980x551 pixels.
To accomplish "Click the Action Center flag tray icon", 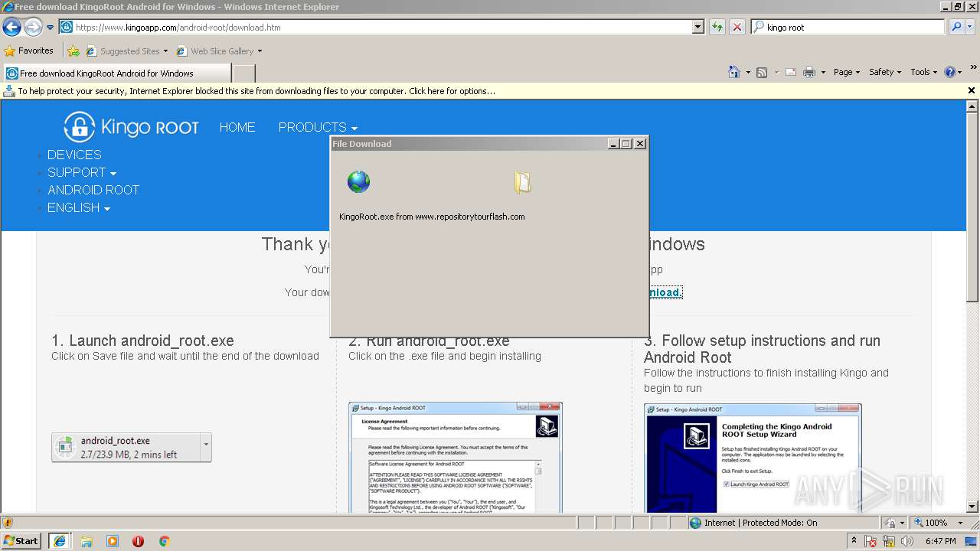I will 871,541.
